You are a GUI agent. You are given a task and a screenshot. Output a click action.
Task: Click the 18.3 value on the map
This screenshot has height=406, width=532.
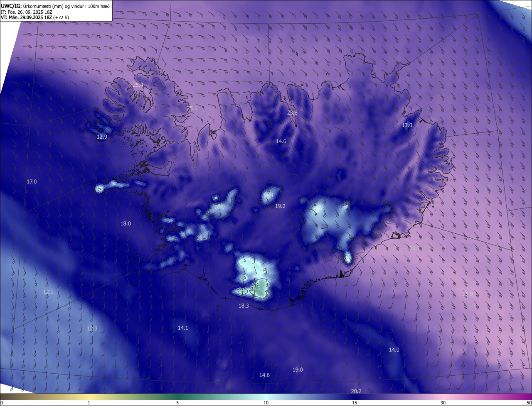click(244, 306)
